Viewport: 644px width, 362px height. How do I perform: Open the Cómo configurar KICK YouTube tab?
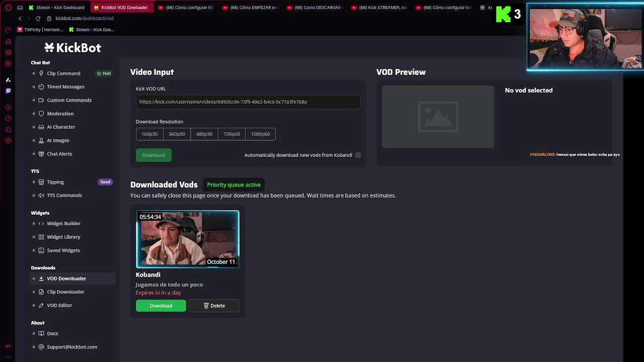click(x=186, y=8)
